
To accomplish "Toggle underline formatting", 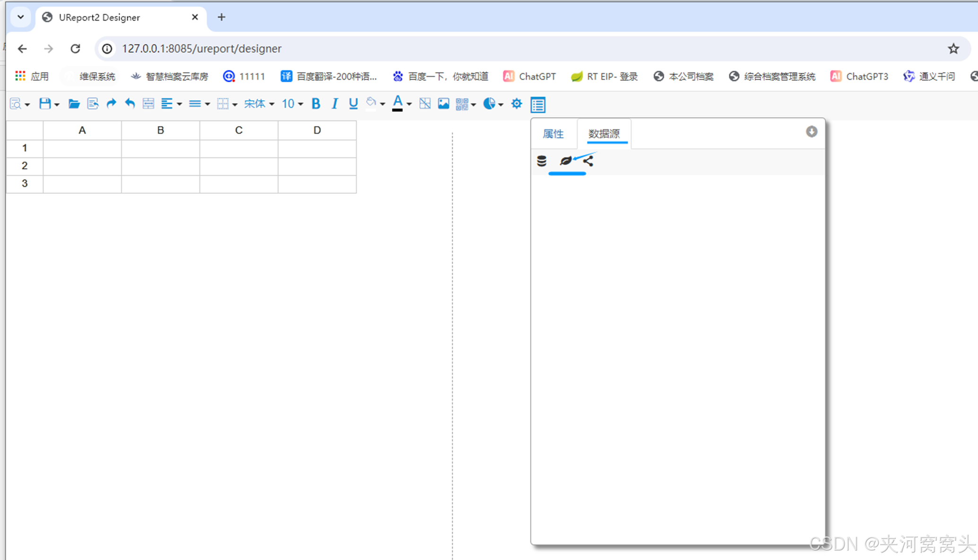I will 353,103.
